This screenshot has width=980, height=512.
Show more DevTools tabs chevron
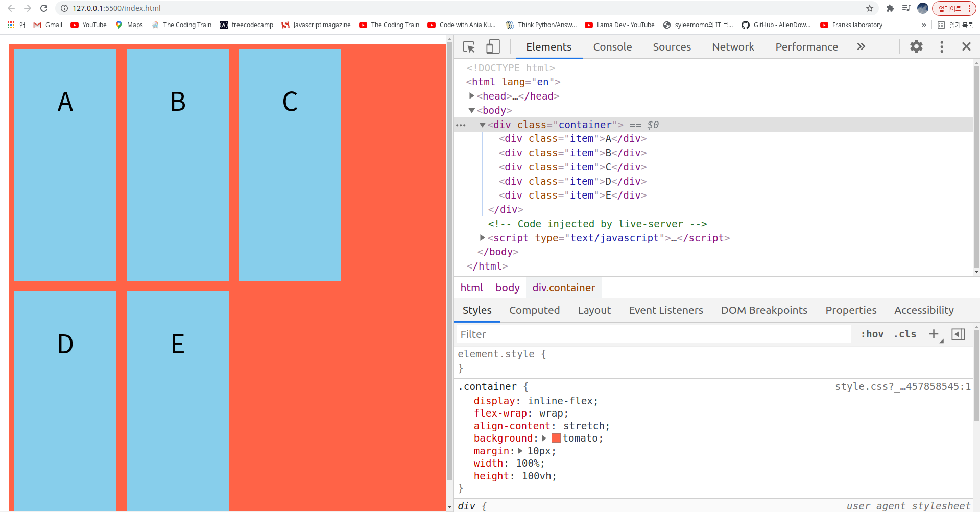[861, 46]
